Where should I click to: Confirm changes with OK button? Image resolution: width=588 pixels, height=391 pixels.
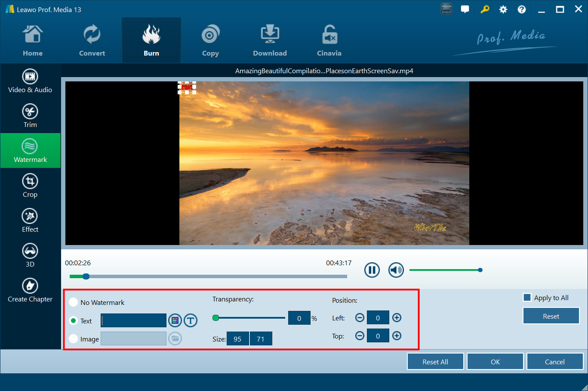click(495, 362)
